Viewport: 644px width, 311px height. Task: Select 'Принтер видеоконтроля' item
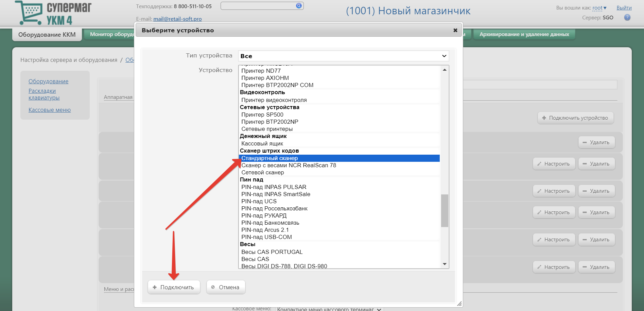click(x=339, y=100)
